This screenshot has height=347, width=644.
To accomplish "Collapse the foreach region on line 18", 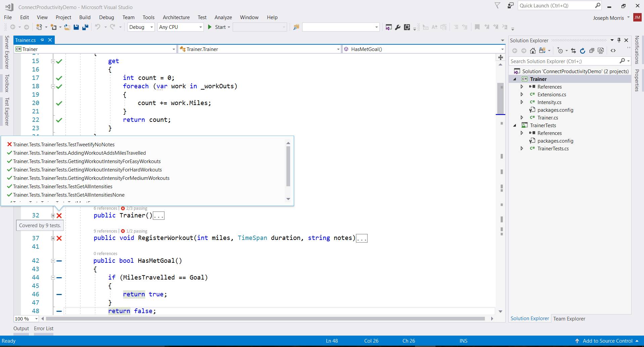I will click(x=53, y=86).
